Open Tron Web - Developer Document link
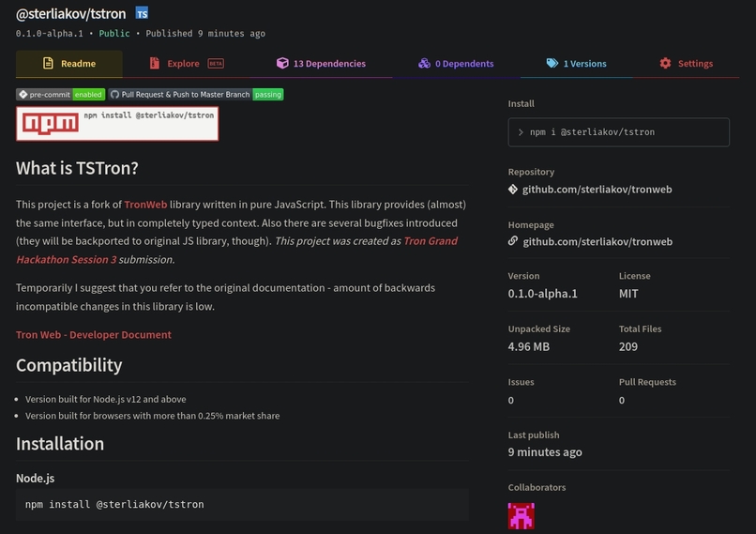Screen dimensions: 756x534 94,335
